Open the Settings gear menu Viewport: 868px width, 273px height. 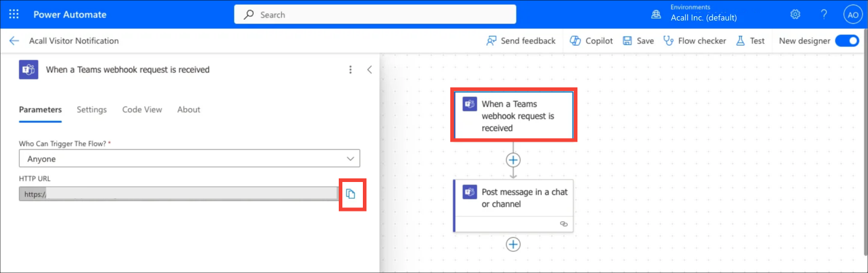(795, 14)
